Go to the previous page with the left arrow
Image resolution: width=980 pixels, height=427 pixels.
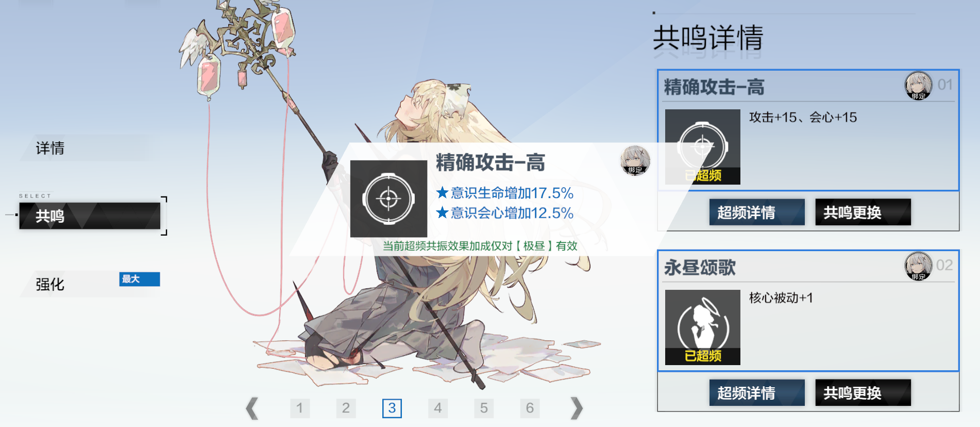click(x=252, y=408)
